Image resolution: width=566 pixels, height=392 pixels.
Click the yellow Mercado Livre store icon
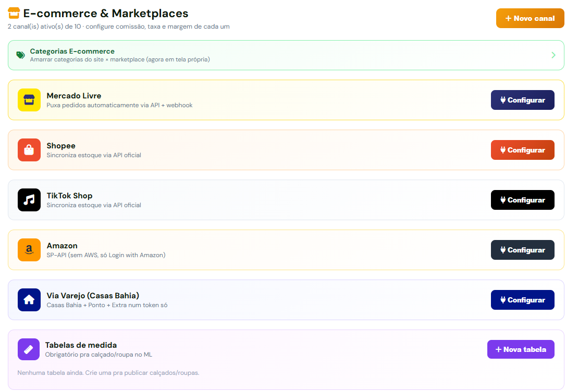pos(29,100)
